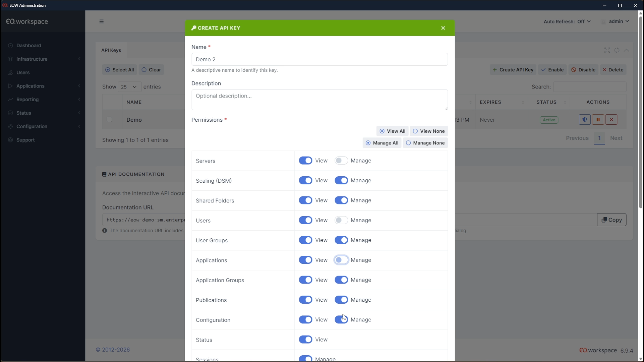The height and width of the screenshot is (362, 644).
Task: Open the Show entries count dropdown
Action: tap(129, 87)
